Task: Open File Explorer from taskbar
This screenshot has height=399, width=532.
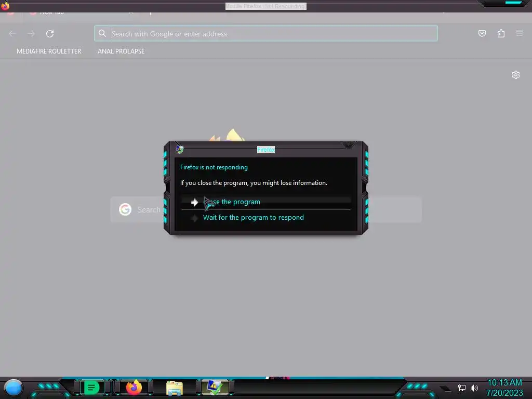Action: (x=175, y=388)
